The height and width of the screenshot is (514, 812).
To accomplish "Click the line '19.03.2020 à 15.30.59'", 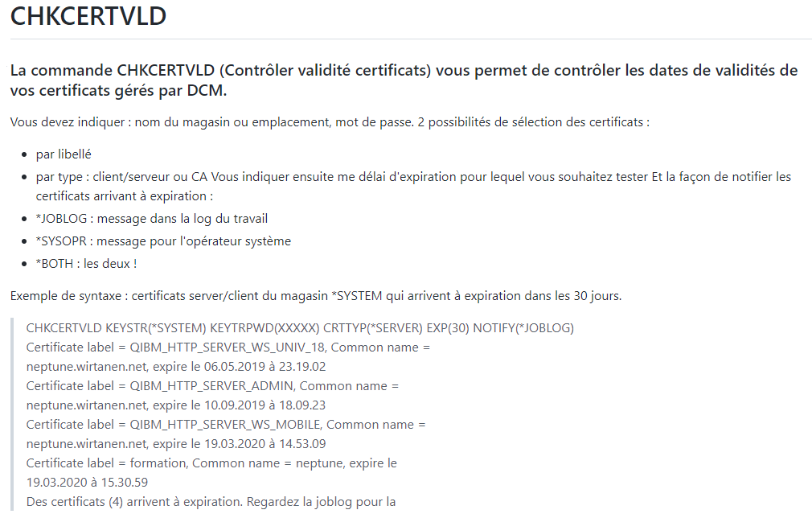I will 87,483.
